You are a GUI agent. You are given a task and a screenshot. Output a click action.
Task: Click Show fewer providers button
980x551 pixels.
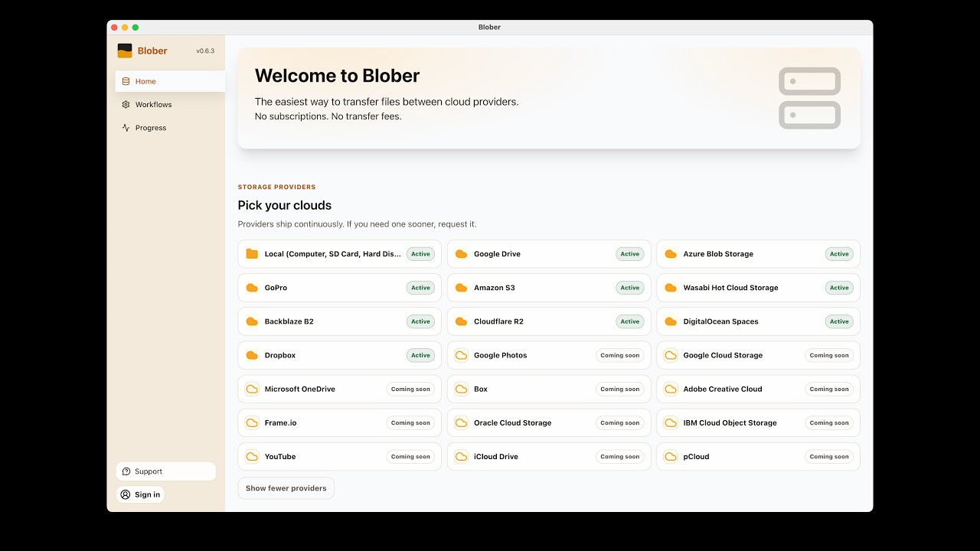tap(286, 488)
